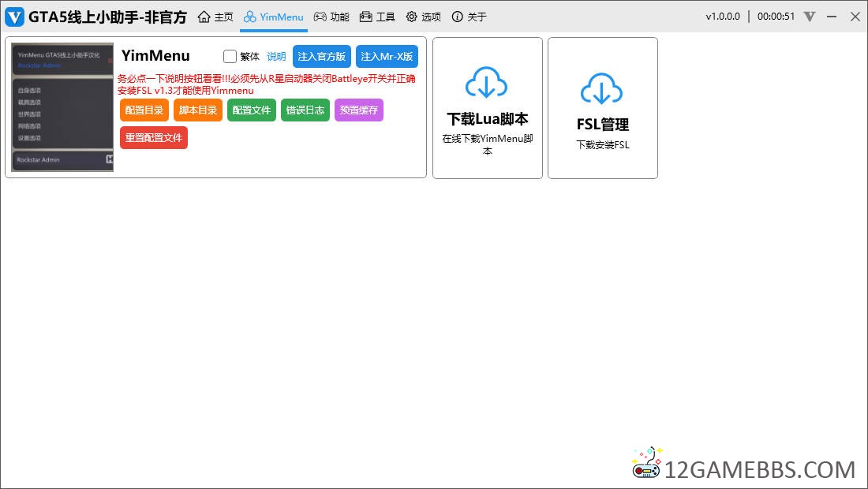Click the blue V app logo
The height and width of the screenshot is (489, 868).
click(x=14, y=17)
